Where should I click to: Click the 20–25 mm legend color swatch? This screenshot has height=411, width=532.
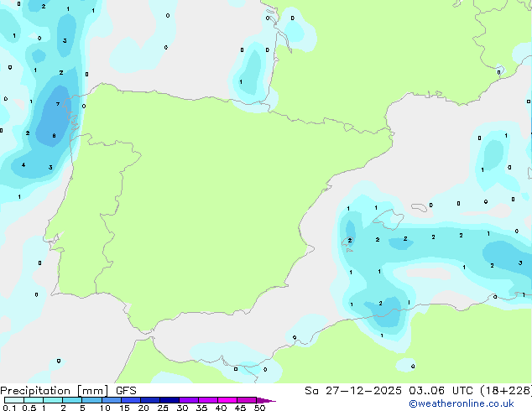(x=150, y=400)
